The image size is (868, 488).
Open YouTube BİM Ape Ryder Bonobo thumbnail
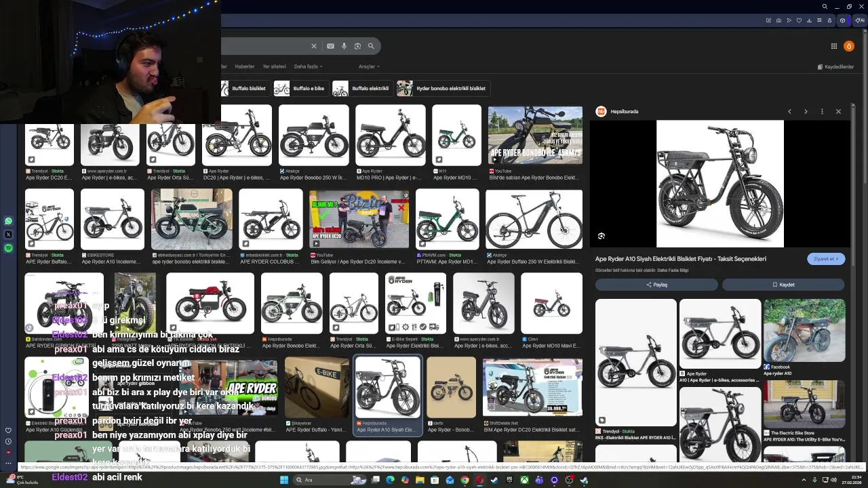tap(535, 136)
